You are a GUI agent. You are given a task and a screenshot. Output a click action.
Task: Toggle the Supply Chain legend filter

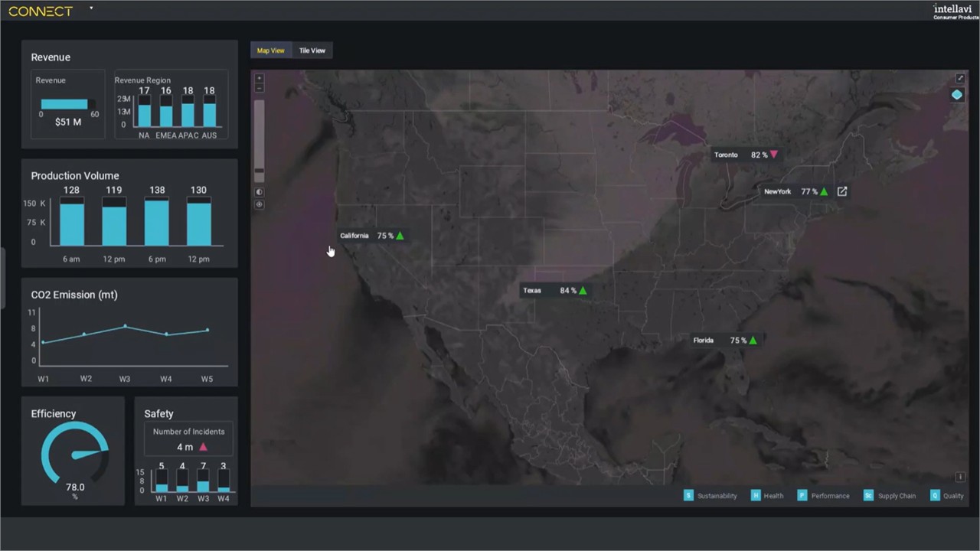(868, 496)
